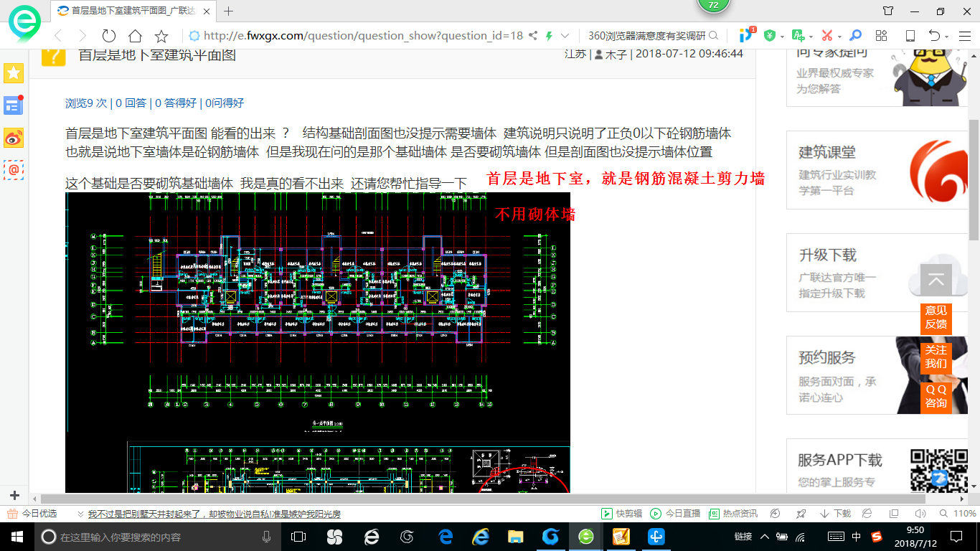Bookmark page with the star icon
The height and width of the screenshot is (551, 980).
pos(161,36)
